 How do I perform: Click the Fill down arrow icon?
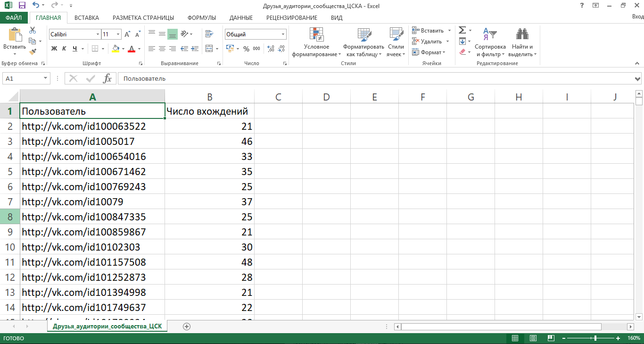pyautogui.click(x=462, y=41)
